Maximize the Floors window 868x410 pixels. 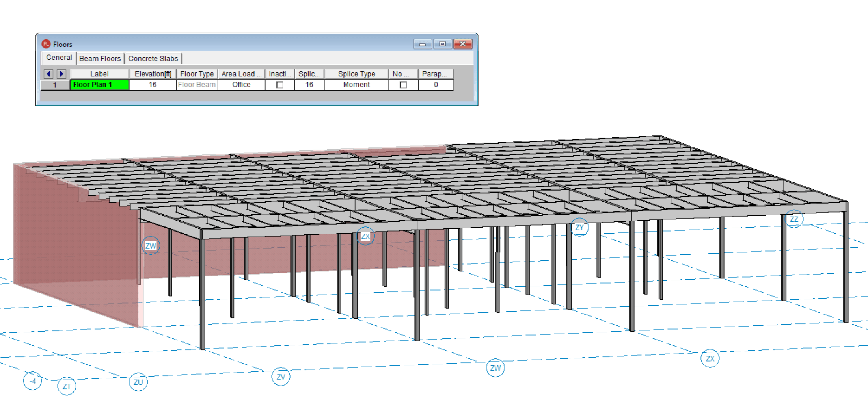442,44
